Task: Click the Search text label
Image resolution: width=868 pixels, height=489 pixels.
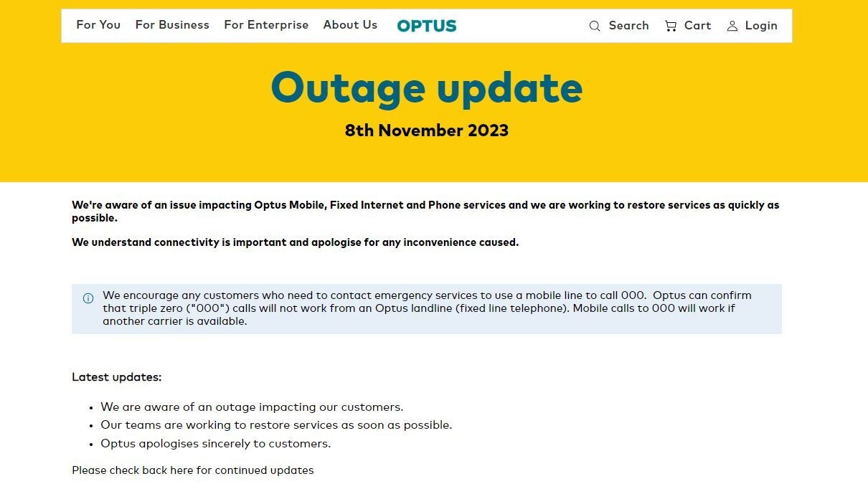Action: click(628, 26)
